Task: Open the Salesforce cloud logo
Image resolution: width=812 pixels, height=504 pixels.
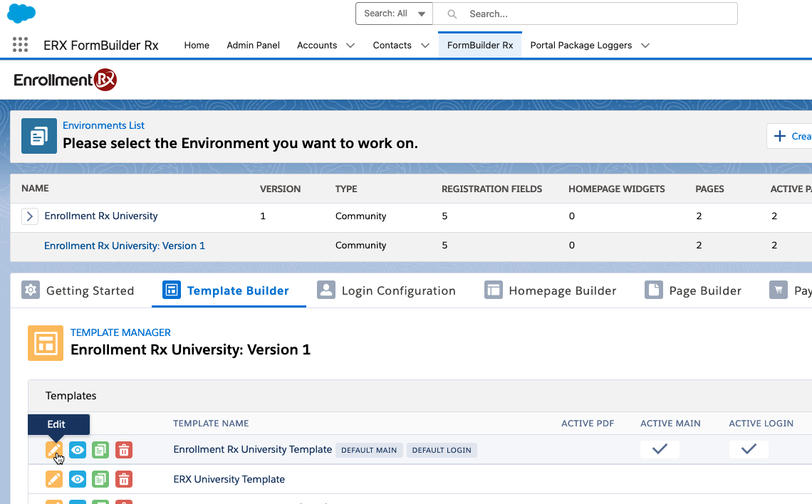Action: pos(21,13)
